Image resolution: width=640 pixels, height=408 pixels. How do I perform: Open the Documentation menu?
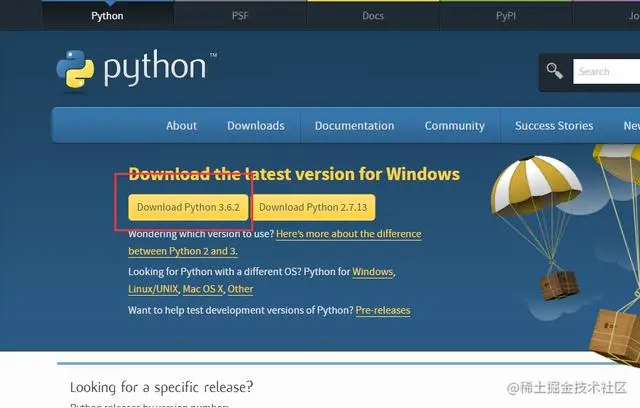pyautogui.click(x=354, y=126)
